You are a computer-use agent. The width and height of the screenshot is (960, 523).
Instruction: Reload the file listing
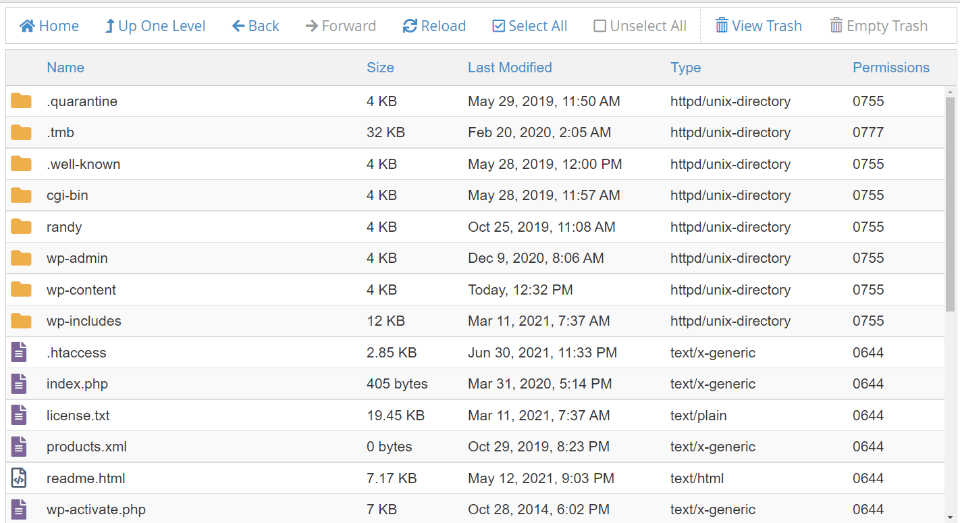(434, 26)
